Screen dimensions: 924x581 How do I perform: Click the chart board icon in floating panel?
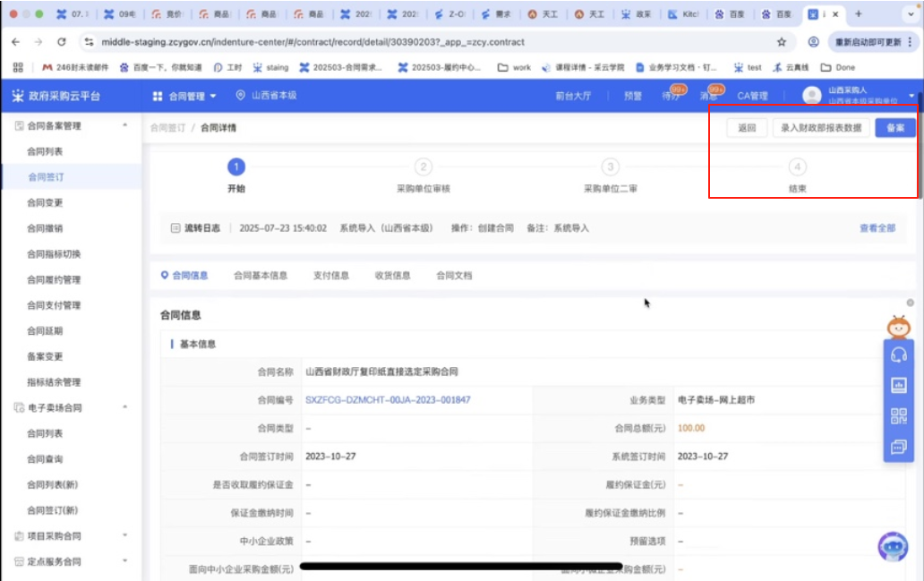(899, 385)
